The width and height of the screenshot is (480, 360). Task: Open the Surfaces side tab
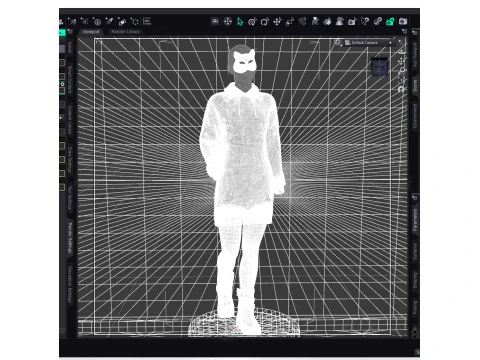(415, 252)
